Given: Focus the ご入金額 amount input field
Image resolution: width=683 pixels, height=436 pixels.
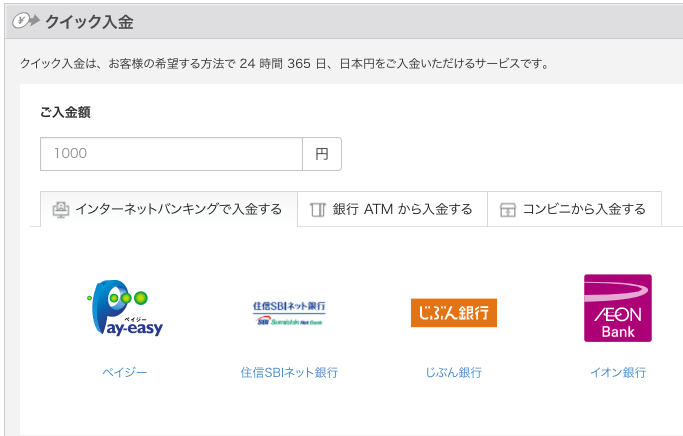Looking at the screenshot, I should click(171, 154).
